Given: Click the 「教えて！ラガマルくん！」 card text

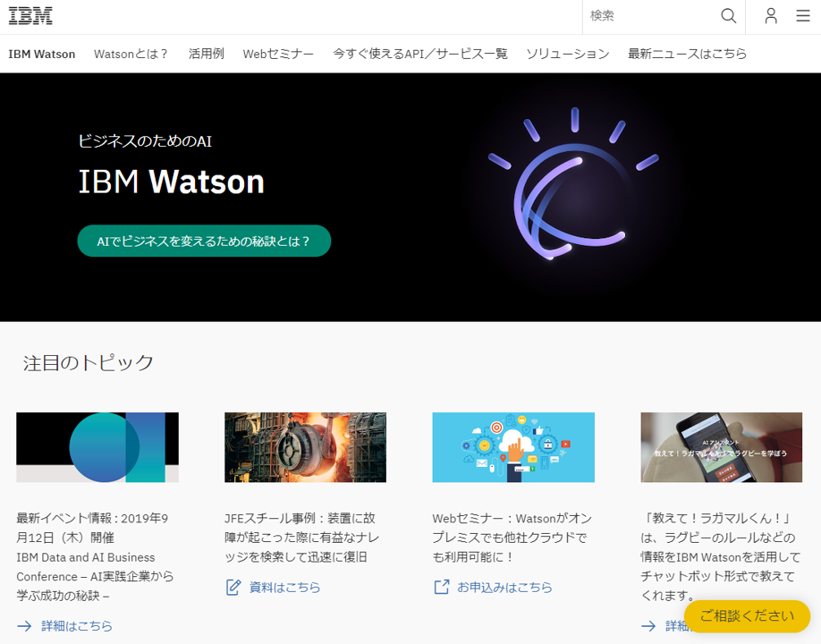Looking at the screenshot, I should point(721,556).
